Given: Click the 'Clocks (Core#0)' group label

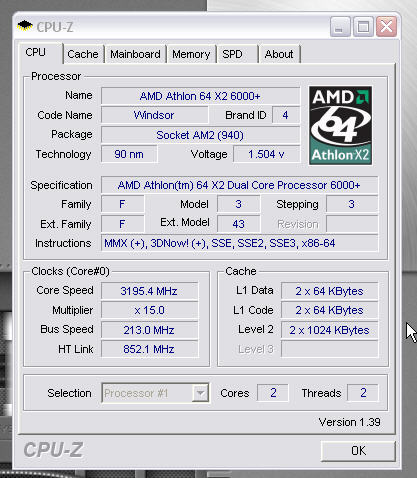Looking at the screenshot, I should coord(70,271).
